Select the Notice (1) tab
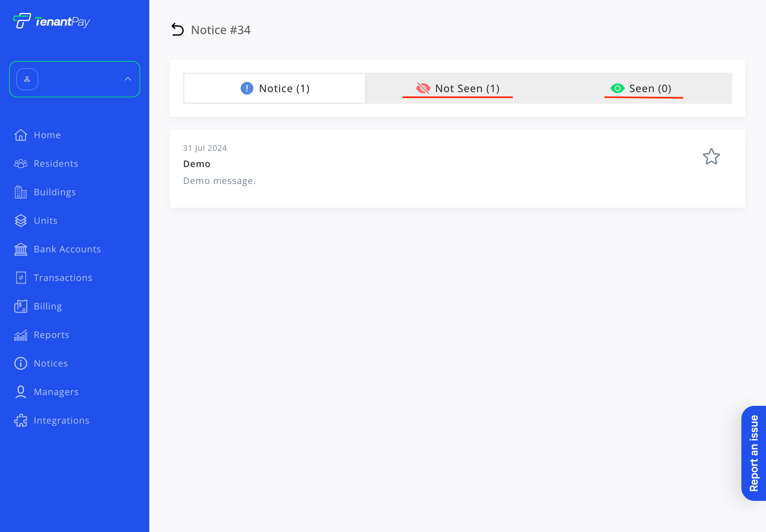 [x=275, y=88]
